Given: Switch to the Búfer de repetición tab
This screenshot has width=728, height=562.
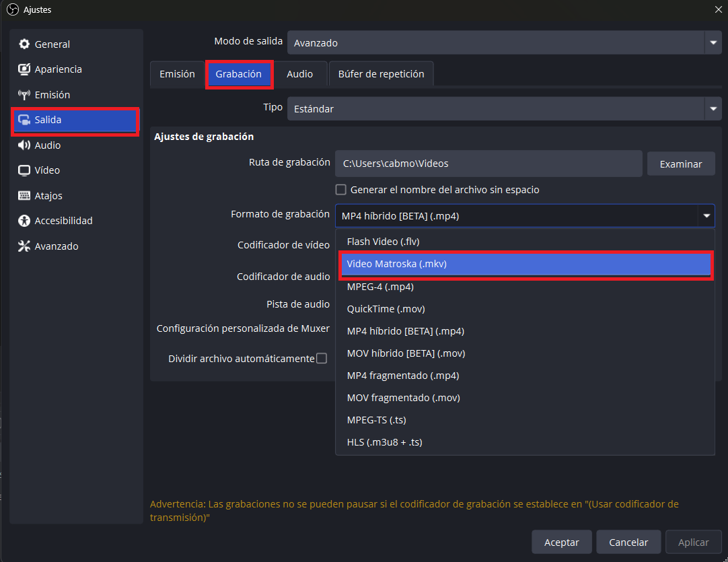Looking at the screenshot, I should (381, 73).
